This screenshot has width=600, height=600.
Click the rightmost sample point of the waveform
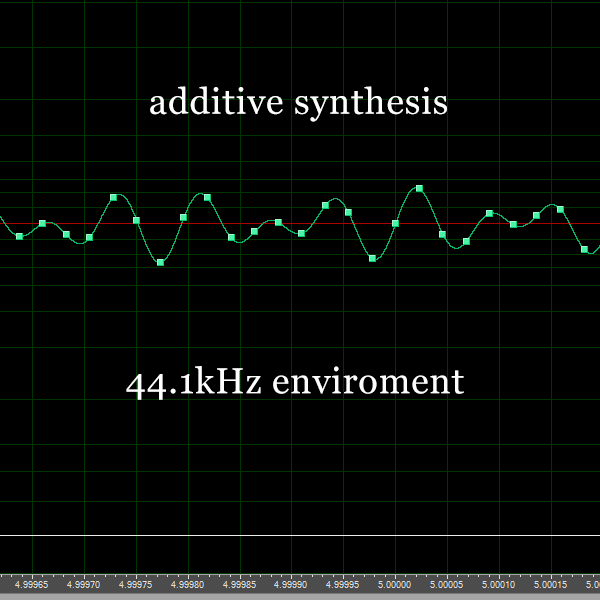click(585, 249)
